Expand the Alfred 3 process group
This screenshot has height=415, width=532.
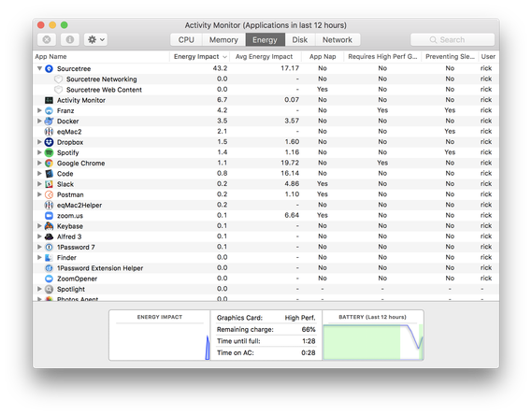[39, 236]
